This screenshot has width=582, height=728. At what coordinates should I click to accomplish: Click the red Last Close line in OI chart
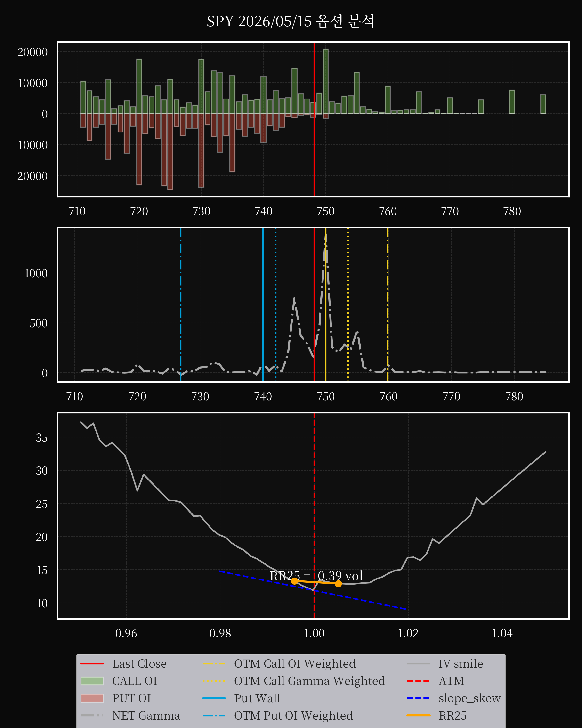click(x=314, y=119)
